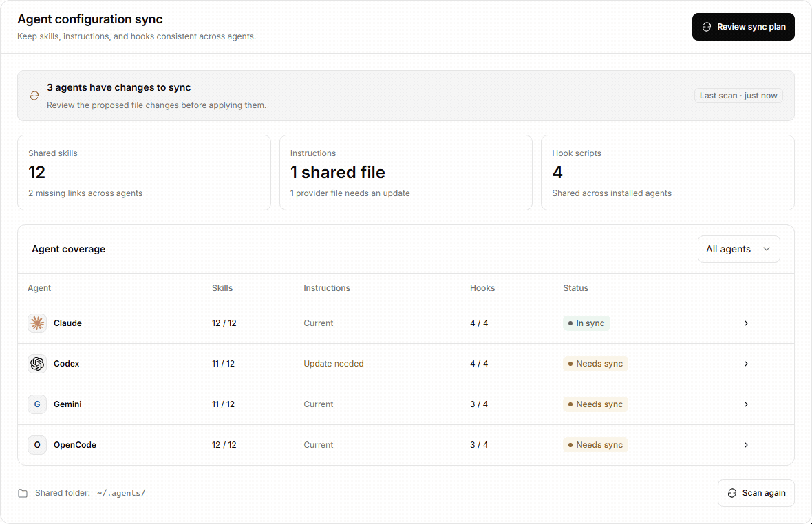812x524 pixels.
Task: Click the 2 missing links across agents text
Action: [x=85, y=193]
